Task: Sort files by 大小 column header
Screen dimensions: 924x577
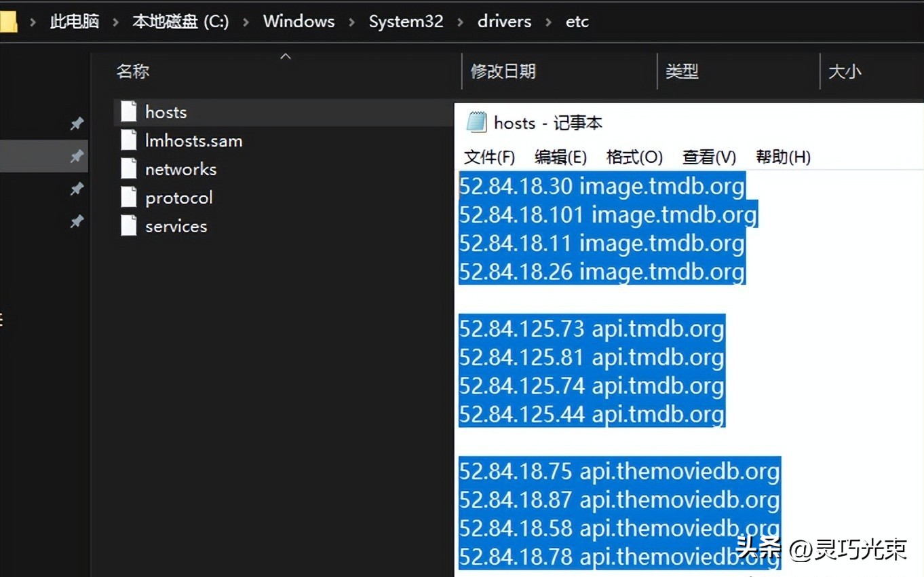Action: click(x=845, y=71)
